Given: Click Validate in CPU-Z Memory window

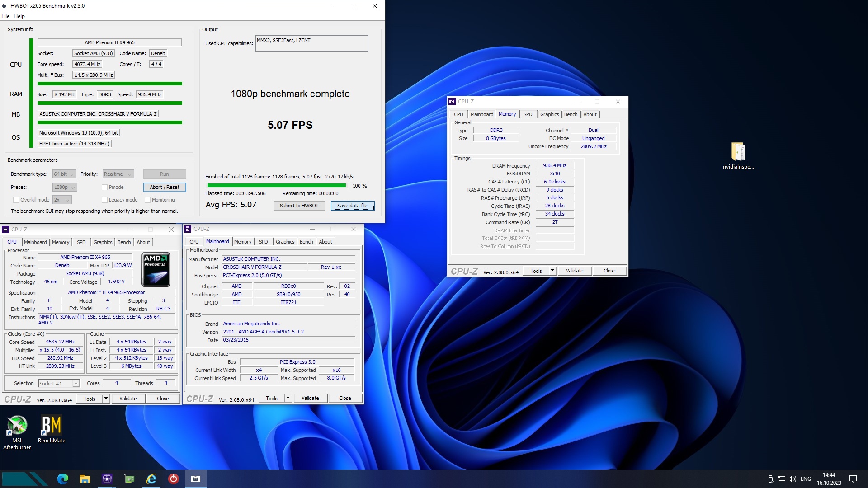Looking at the screenshot, I should [575, 271].
